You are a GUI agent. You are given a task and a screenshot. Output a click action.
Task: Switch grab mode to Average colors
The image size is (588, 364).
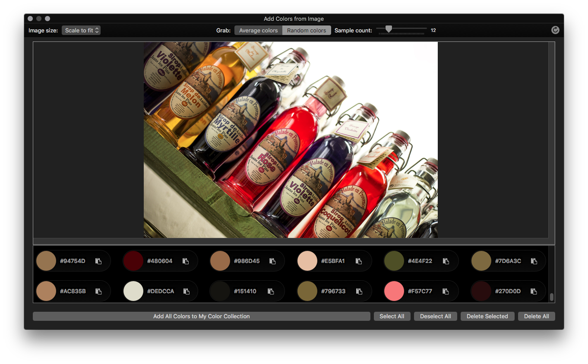click(259, 30)
